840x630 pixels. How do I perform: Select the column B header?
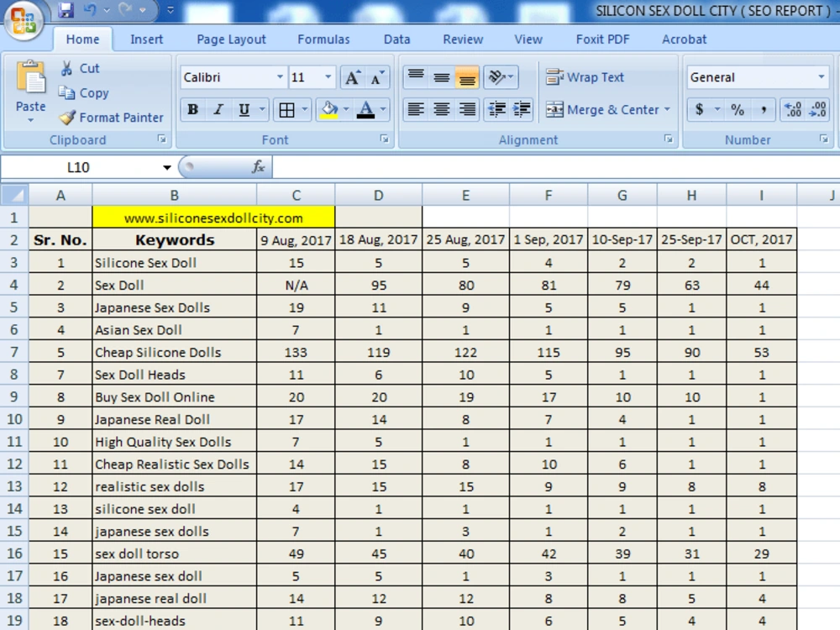pos(174,195)
